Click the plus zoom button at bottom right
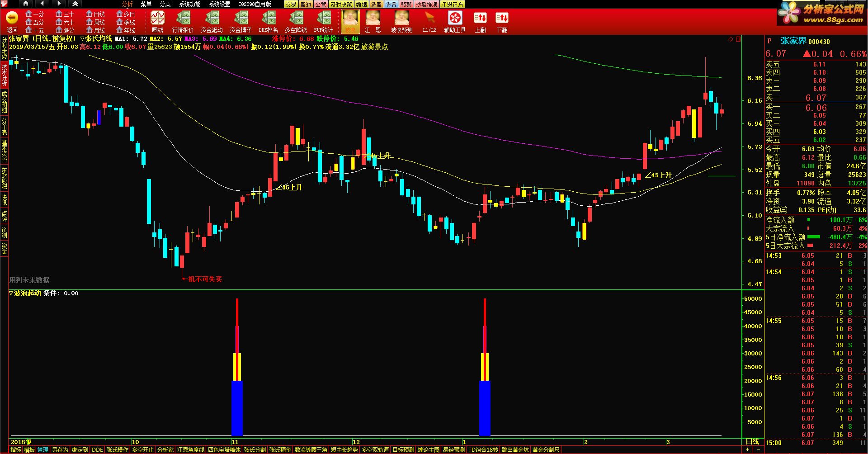The height and width of the screenshot is (454, 868). (747, 450)
